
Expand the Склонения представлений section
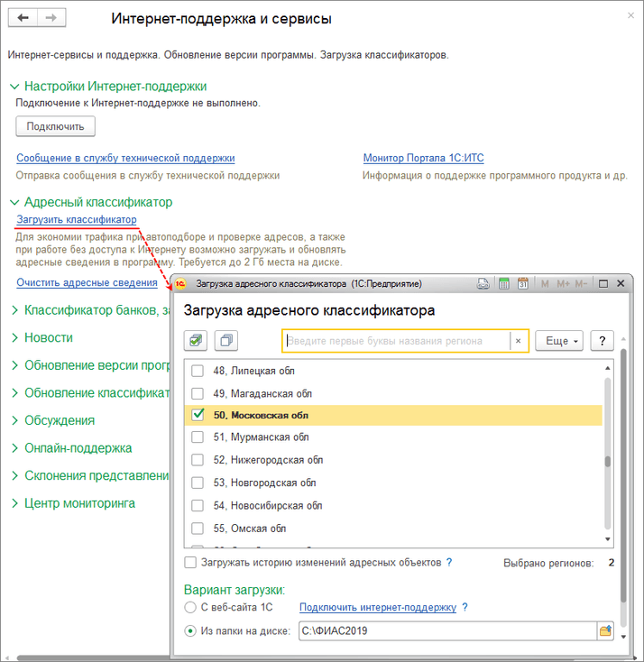click(14, 476)
